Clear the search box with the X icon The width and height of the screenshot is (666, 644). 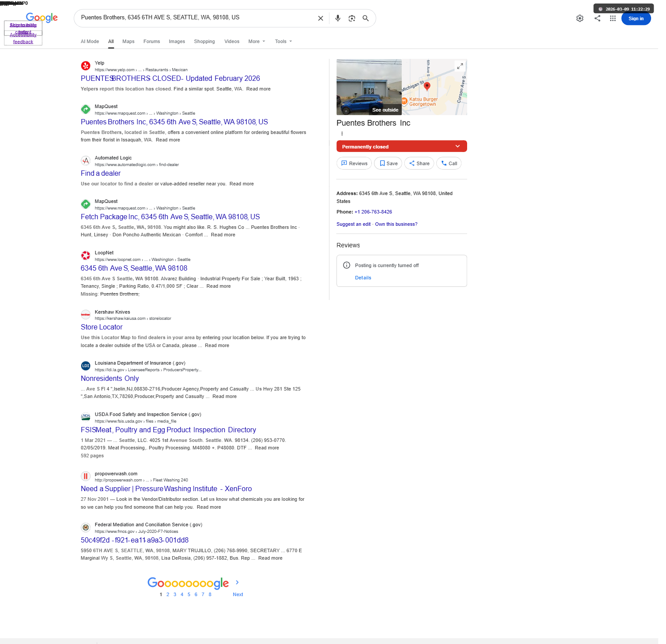(320, 18)
